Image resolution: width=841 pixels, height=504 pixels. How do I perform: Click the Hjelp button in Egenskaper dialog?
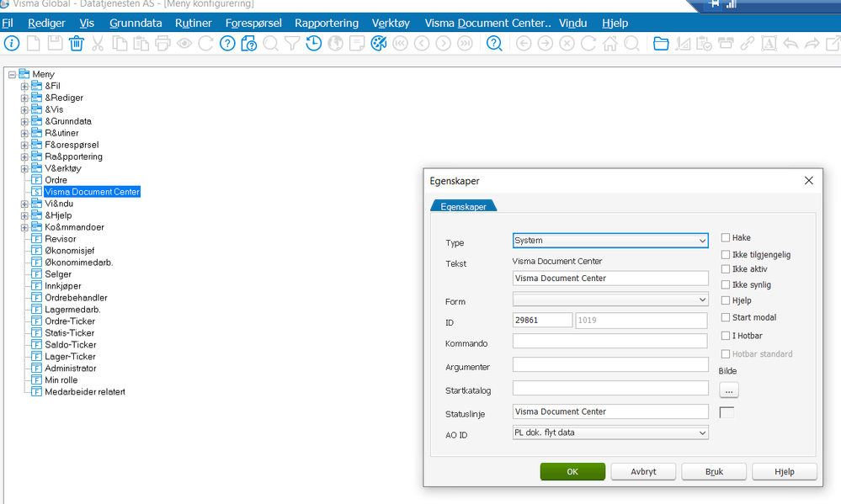coord(784,472)
